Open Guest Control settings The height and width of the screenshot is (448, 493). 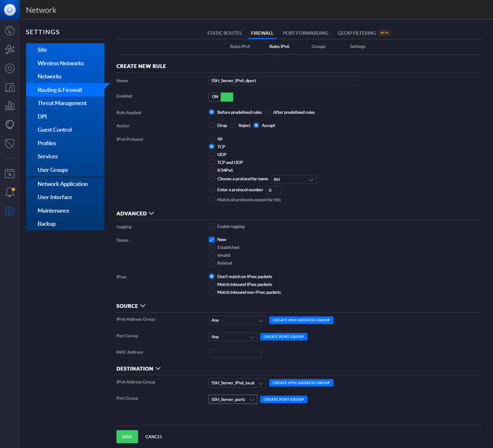[65, 130]
